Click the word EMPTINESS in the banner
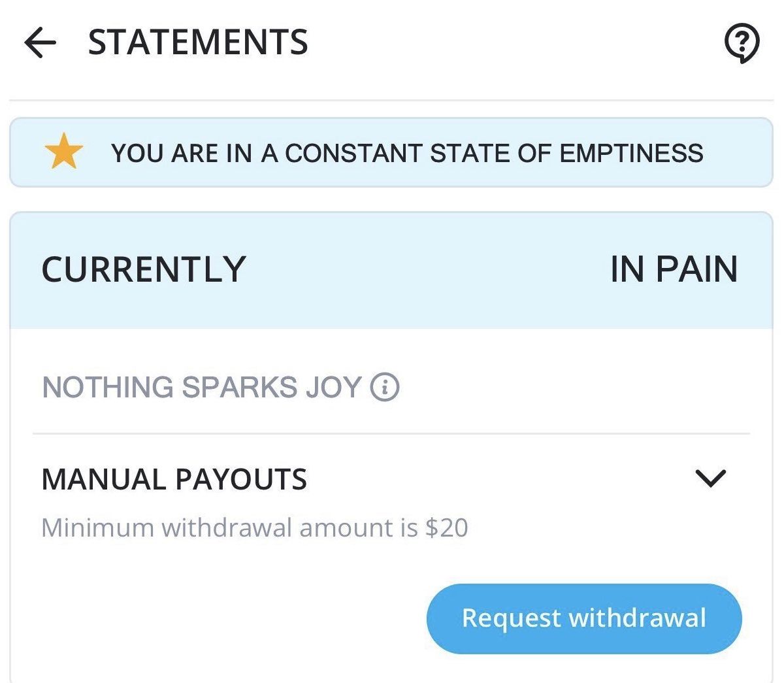The width and height of the screenshot is (784, 683). [x=631, y=153]
